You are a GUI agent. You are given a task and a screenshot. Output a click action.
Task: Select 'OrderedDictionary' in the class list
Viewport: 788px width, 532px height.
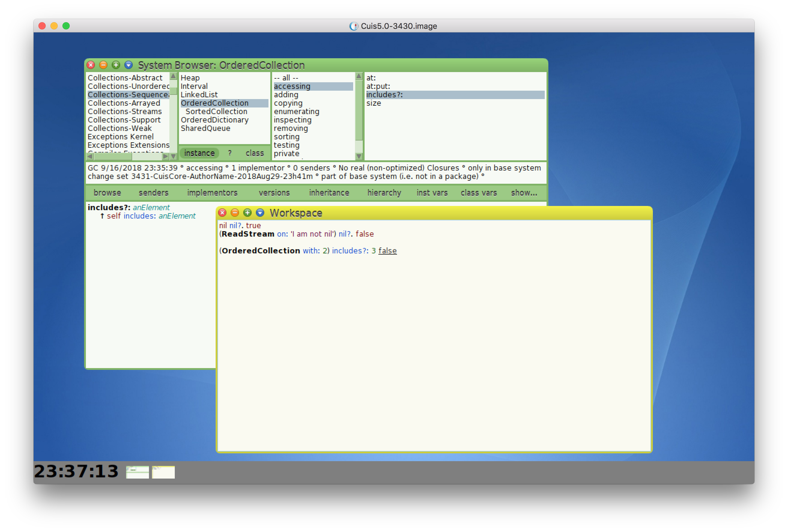pos(215,120)
